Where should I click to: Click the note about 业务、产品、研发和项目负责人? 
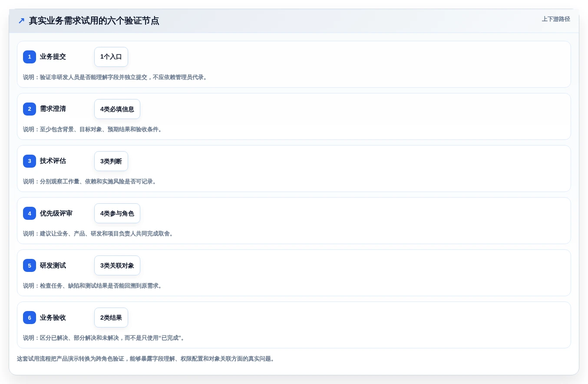click(x=99, y=234)
